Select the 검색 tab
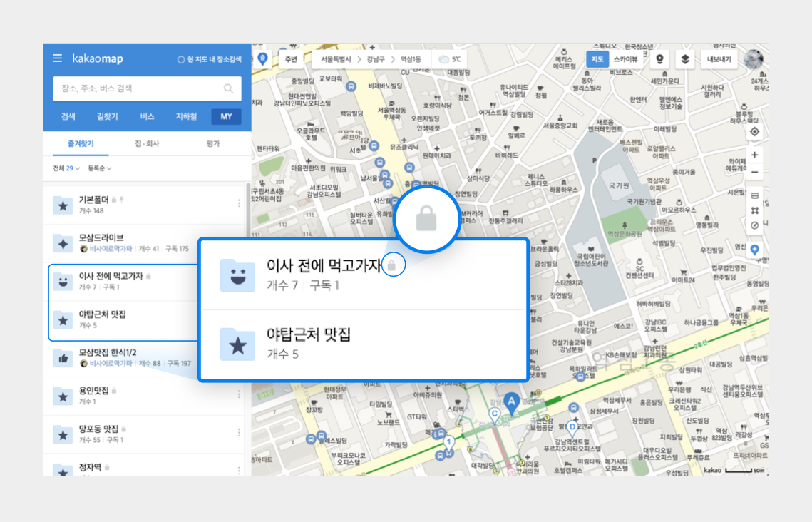 point(68,116)
